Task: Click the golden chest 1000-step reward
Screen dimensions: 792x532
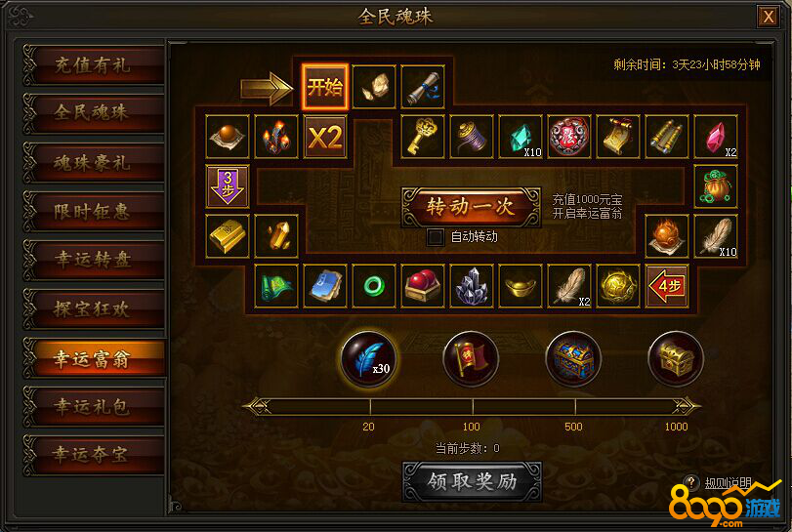Action: tap(676, 358)
